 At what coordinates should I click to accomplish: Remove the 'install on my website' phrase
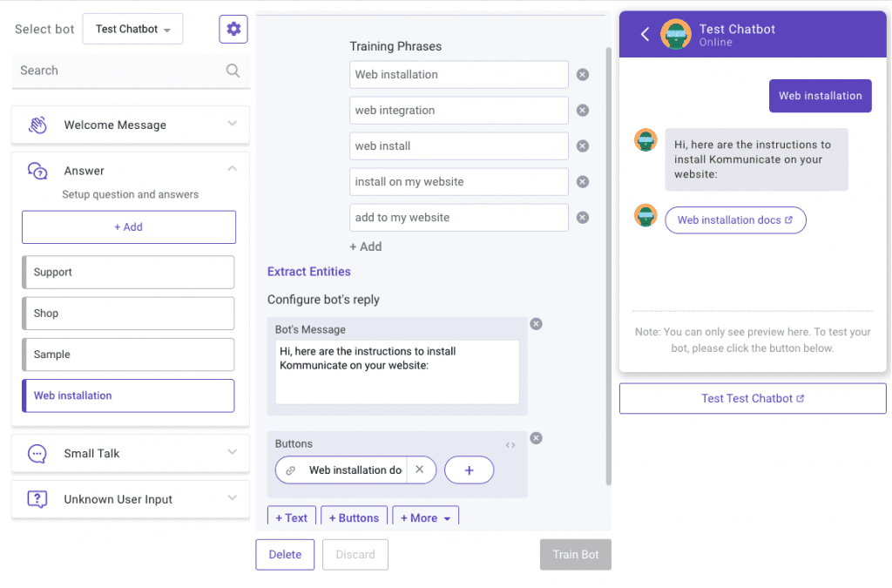pos(583,182)
